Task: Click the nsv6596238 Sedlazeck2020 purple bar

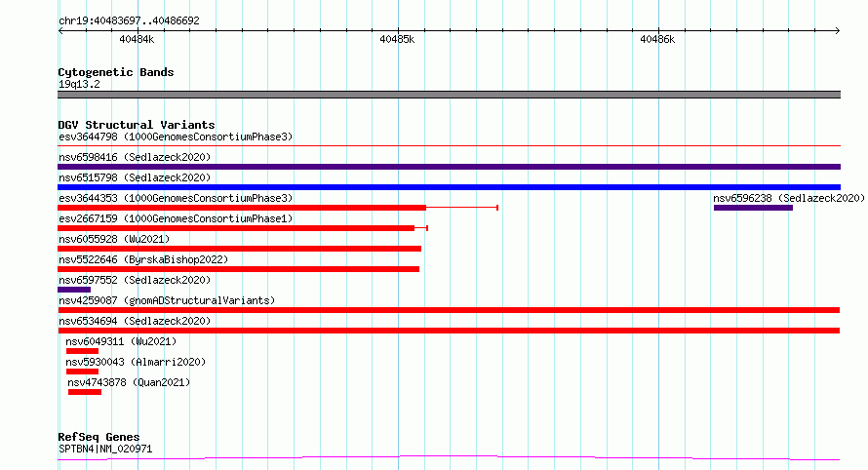Action: [753, 208]
